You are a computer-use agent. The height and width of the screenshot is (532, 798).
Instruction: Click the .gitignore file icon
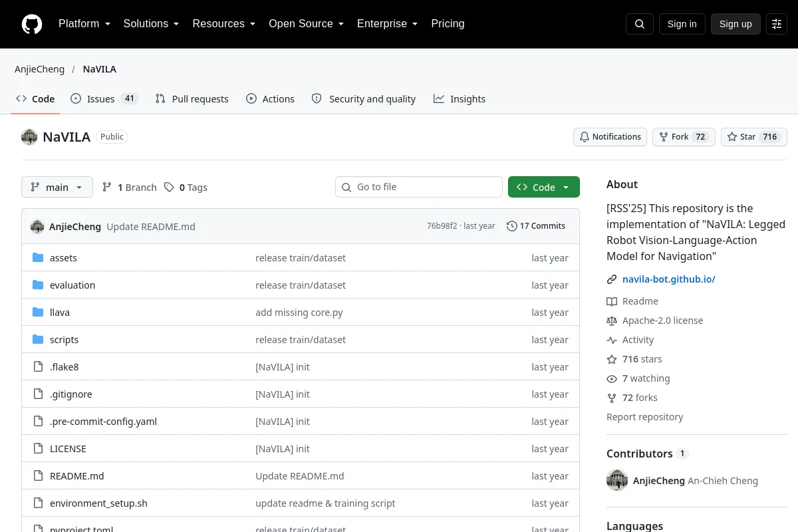pos(38,394)
